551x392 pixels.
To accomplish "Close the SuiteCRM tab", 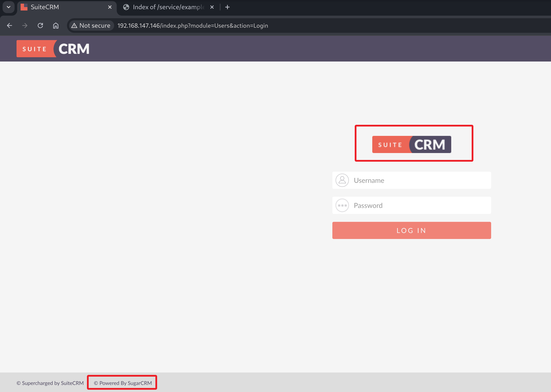I will point(110,7).
